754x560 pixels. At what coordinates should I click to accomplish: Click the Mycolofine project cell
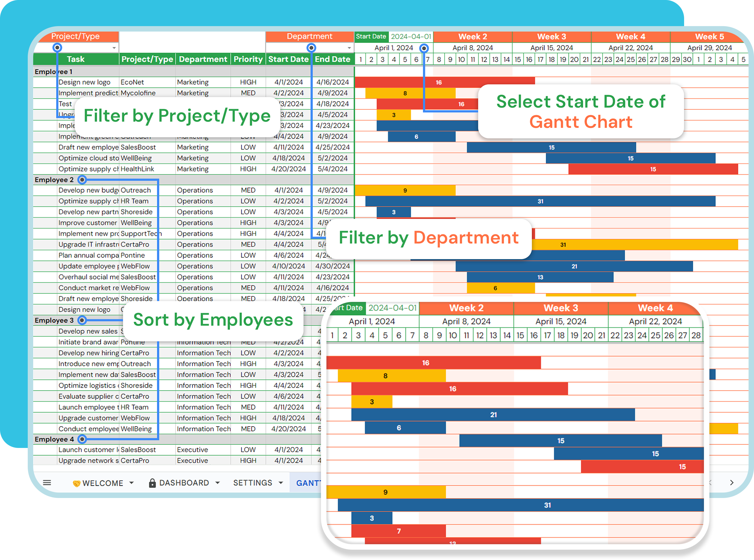click(147, 93)
